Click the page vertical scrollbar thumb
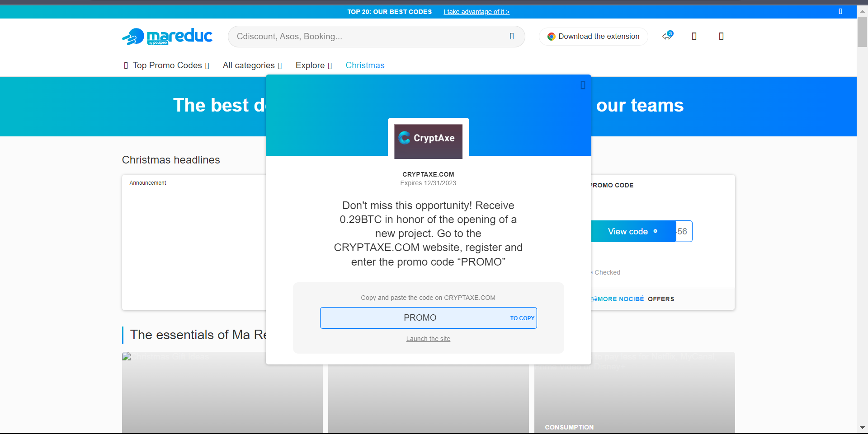Image resolution: width=868 pixels, height=434 pixels. pos(862,32)
